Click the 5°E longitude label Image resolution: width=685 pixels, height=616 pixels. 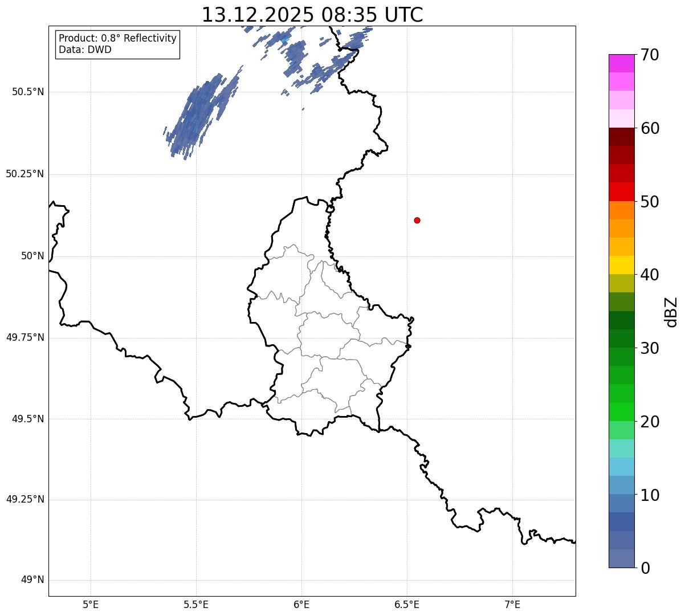tap(91, 605)
